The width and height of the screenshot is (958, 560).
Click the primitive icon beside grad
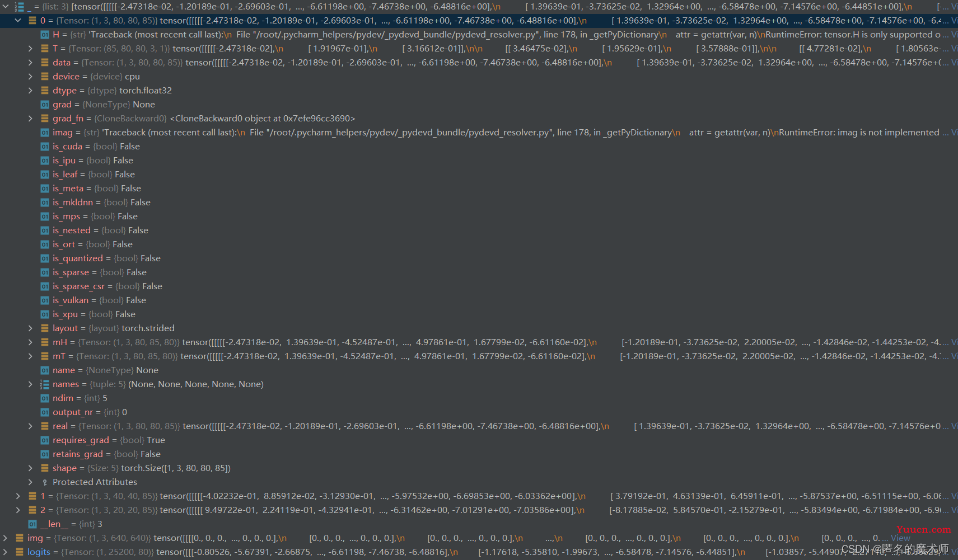[45, 105]
